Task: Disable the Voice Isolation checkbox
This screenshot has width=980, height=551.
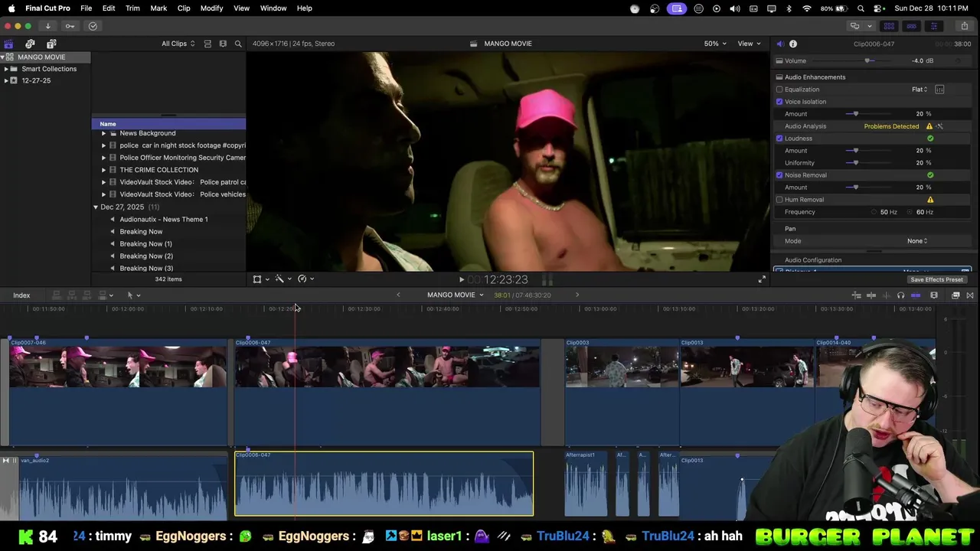Action: [x=779, y=102]
